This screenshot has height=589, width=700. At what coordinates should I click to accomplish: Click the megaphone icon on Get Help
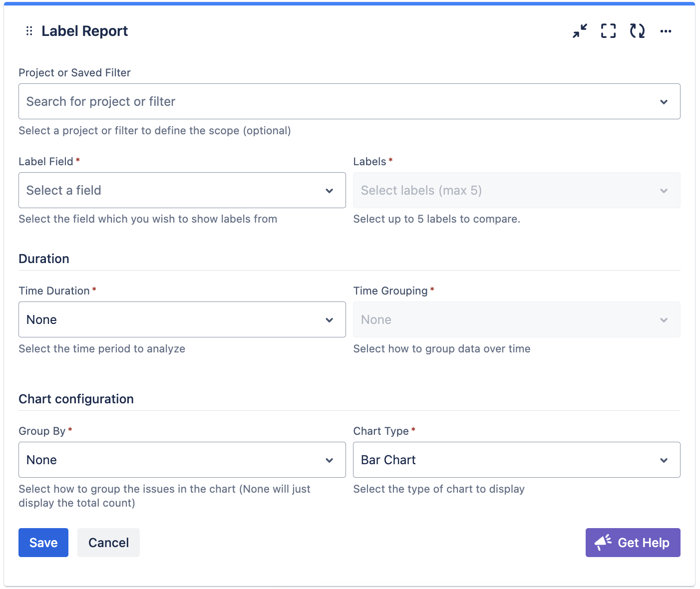[603, 543]
